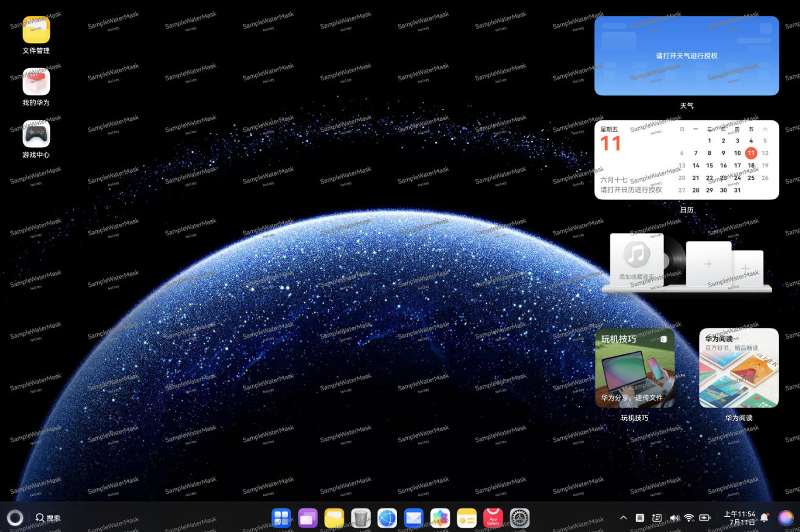Image resolution: width=800 pixels, height=532 pixels.
Task: Click the 请打开天气进行授权 weather widget
Action: point(686,55)
